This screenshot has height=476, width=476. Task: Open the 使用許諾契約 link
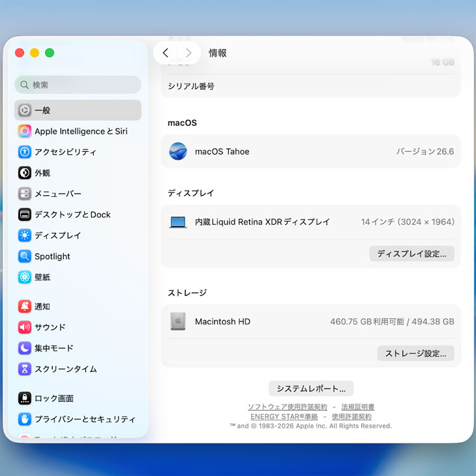tap(351, 417)
